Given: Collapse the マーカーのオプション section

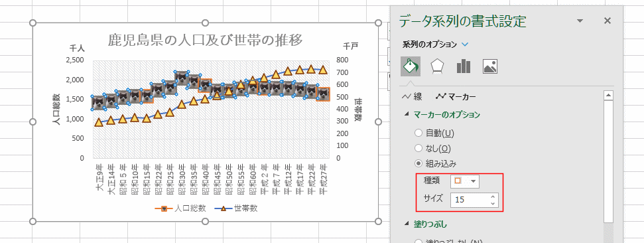Looking at the screenshot, I should pyautogui.click(x=407, y=115).
